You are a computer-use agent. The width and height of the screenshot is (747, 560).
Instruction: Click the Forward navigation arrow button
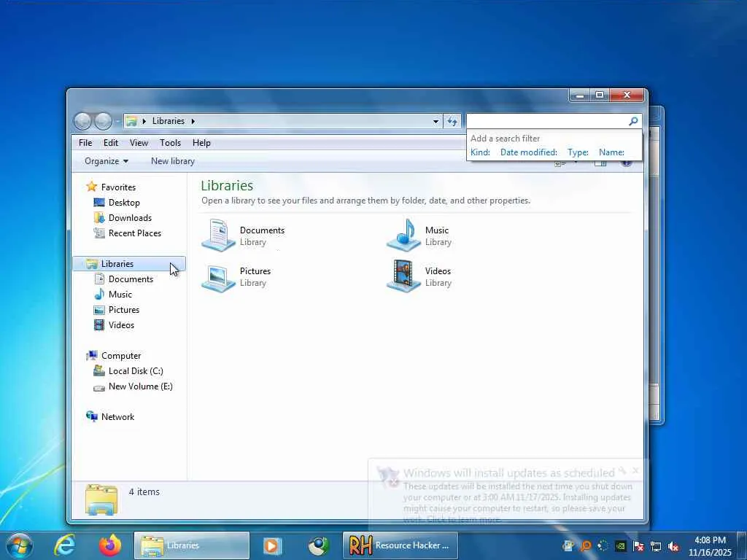tap(103, 122)
